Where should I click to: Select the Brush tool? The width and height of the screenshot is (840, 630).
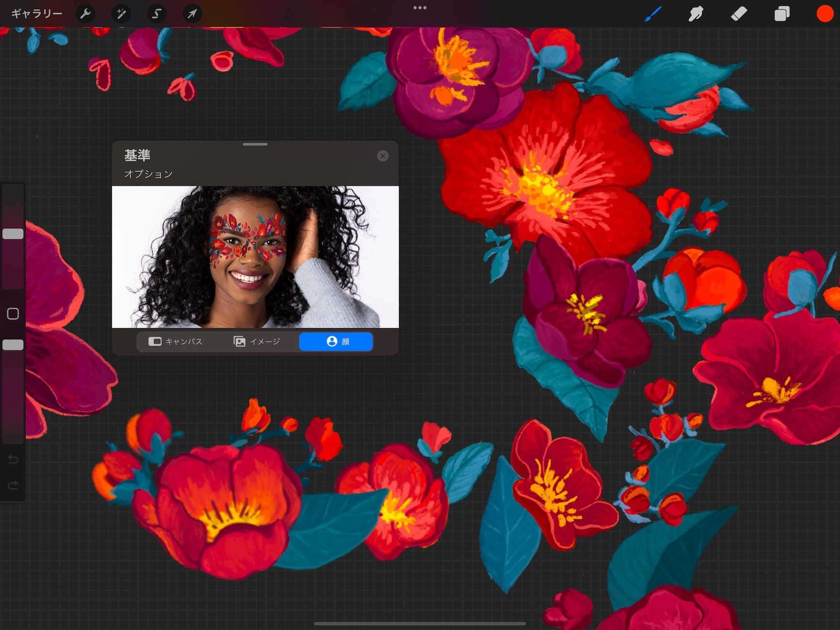click(653, 14)
